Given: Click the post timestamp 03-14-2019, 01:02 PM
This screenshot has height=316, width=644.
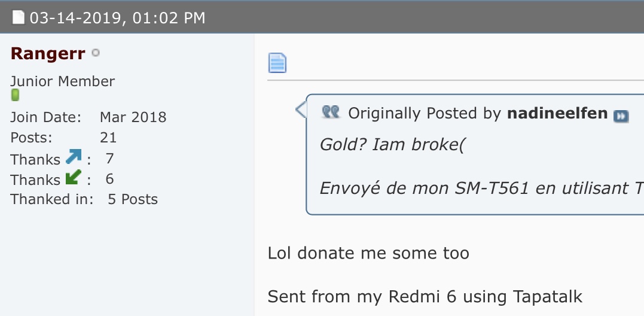Looking at the screenshot, I should (117, 18).
